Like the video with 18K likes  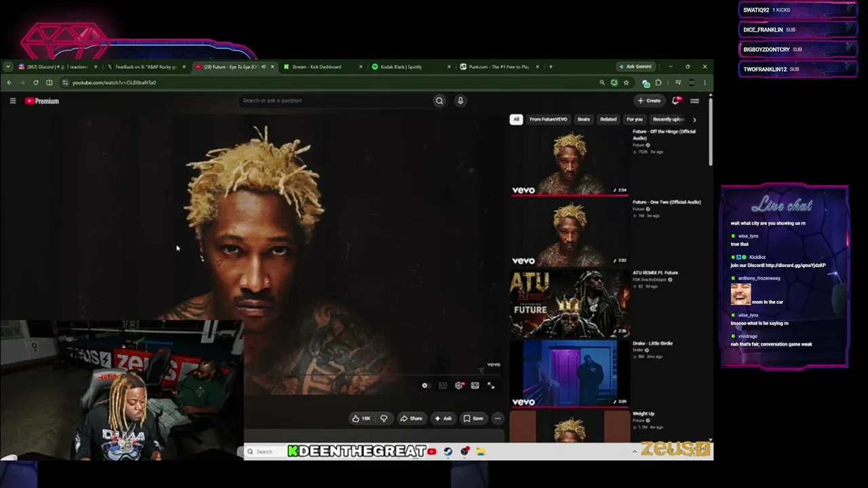(x=361, y=419)
